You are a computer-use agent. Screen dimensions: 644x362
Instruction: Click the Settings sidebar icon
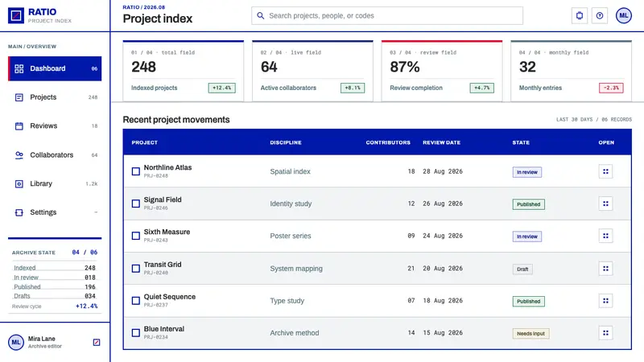click(x=19, y=212)
